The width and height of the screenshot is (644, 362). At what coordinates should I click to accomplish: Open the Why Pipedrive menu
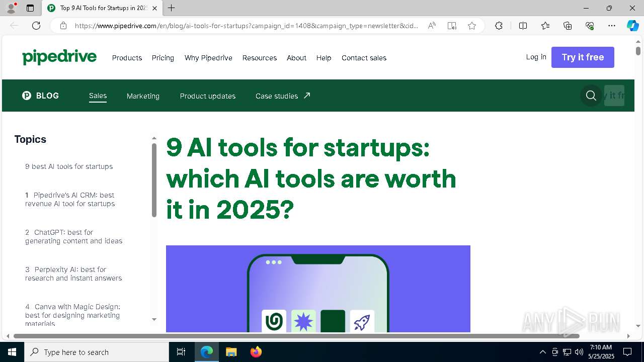coord(208,58)
